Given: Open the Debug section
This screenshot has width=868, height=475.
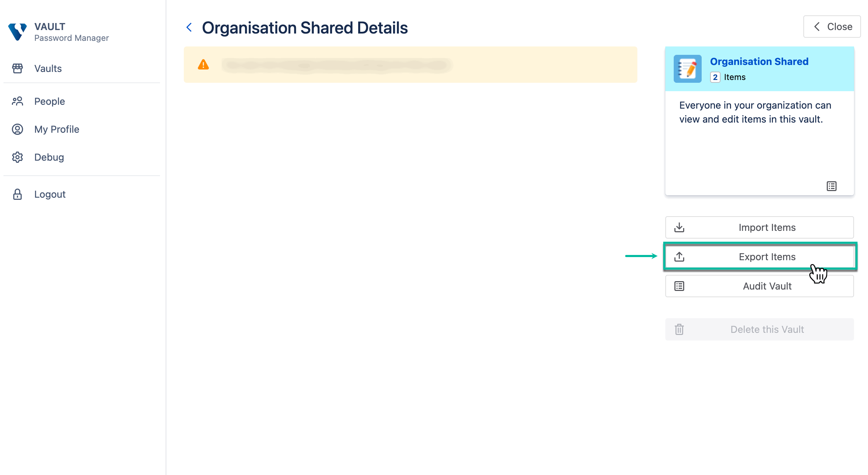Looking at the screenshot, I should tap(49, 157).
